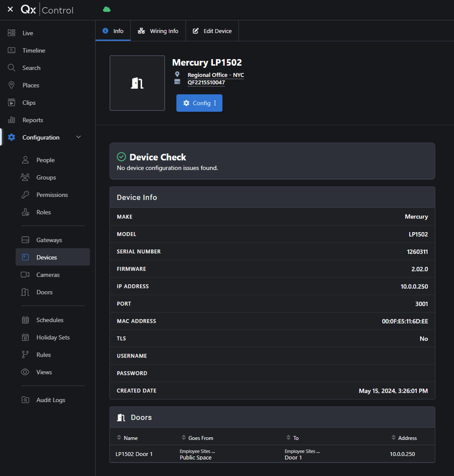Click the Reports bar chart icon
The height and width of the screenshot is (476, 454).
pos(11,120)
